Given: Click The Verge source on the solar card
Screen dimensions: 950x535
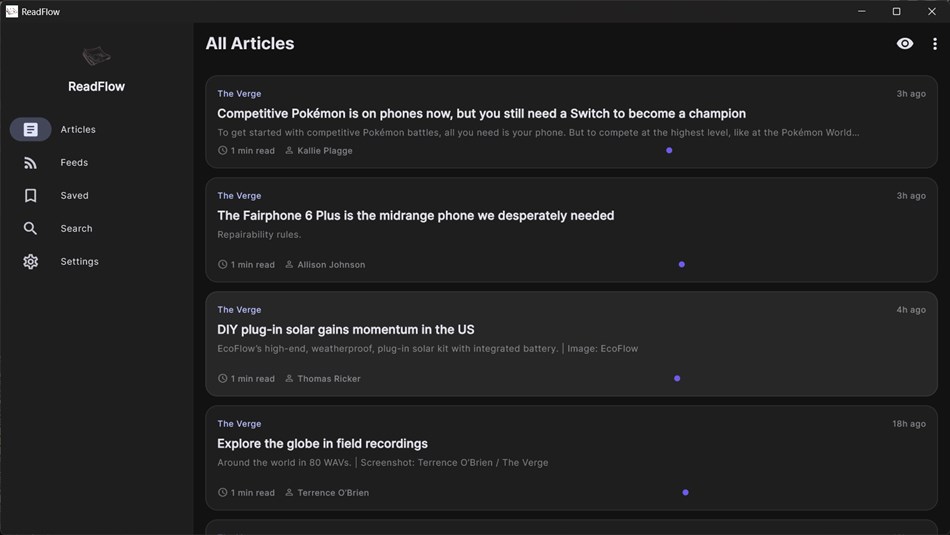Looking at the screenshot, I should [239, 310].
